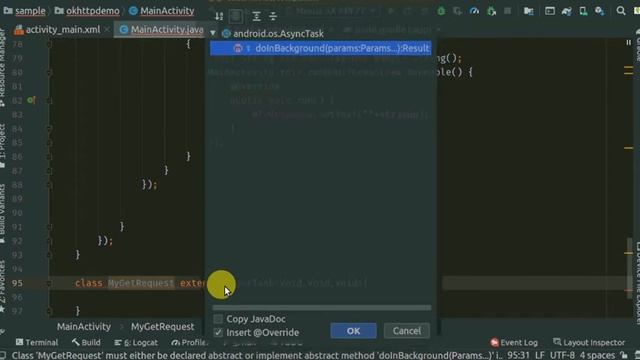Click the green debug bug icon

tap(441, 11)
